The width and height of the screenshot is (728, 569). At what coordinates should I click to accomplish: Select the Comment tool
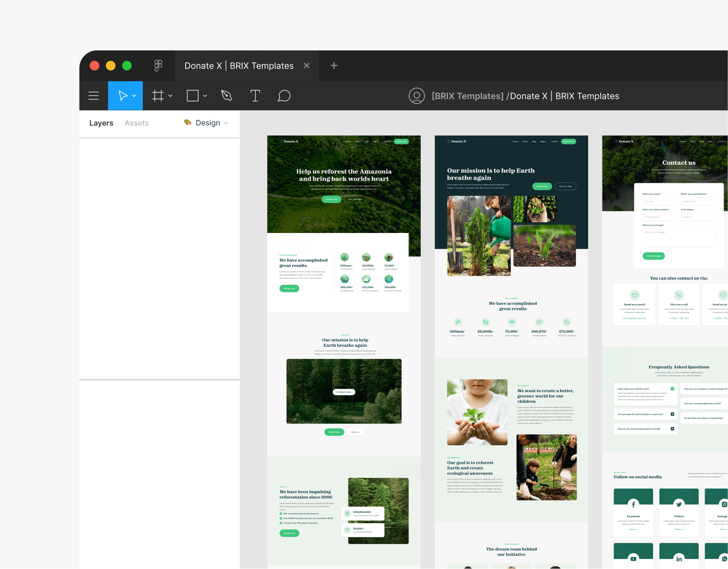284,96
